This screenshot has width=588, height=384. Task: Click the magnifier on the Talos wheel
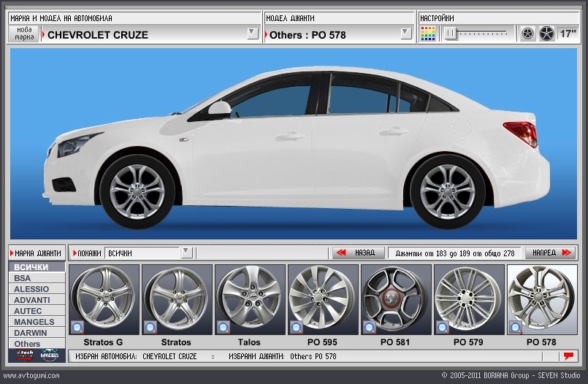[224, 328]
